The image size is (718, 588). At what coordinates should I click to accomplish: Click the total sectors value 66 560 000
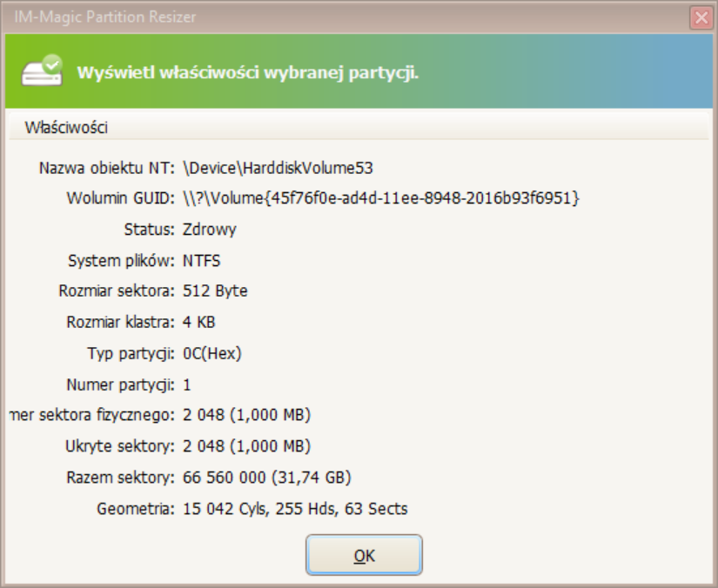[x=267, y=478]
